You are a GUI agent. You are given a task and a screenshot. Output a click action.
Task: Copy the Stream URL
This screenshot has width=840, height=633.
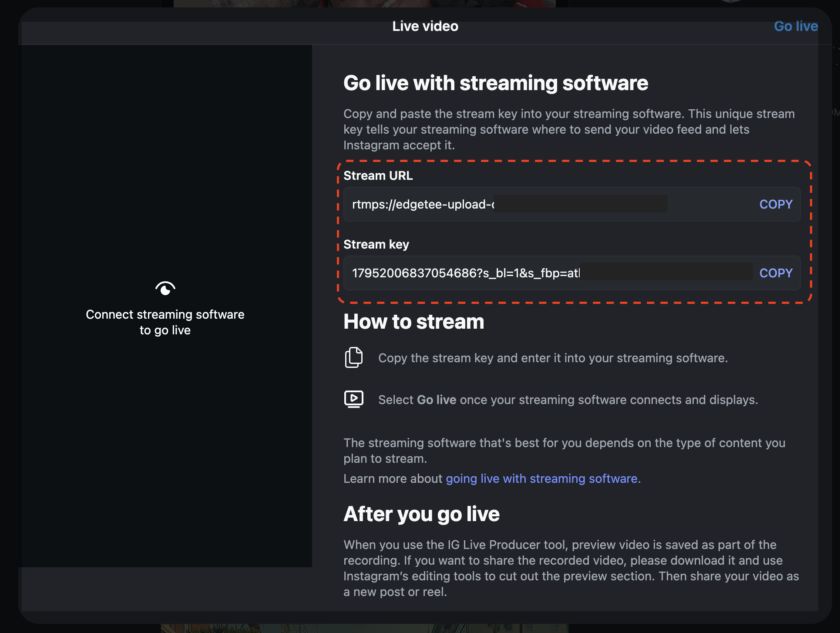pyautogui.click(x=776, y=204)
